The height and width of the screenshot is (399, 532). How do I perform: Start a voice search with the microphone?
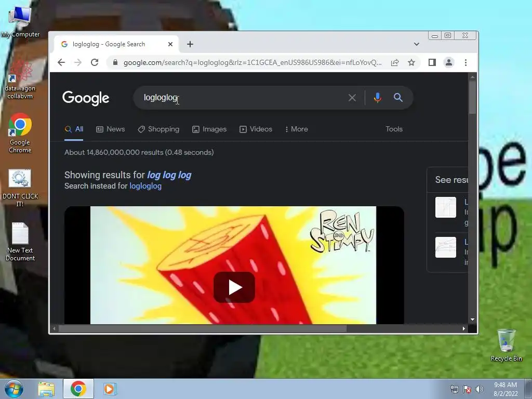(x=377, y=98)
